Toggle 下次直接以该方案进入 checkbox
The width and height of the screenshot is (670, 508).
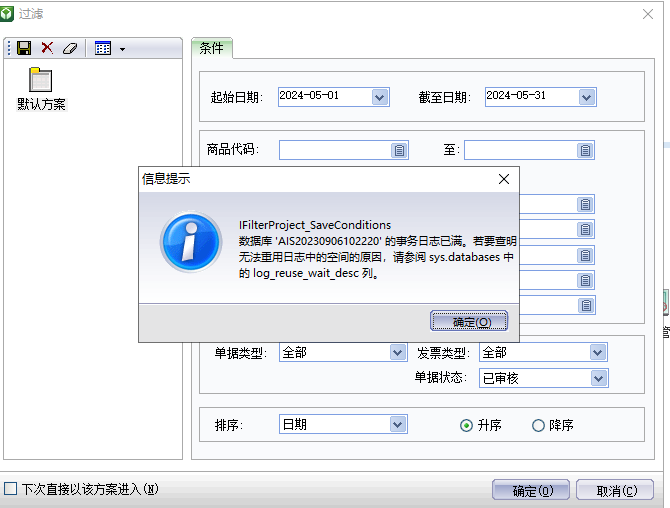coord(11,489)
